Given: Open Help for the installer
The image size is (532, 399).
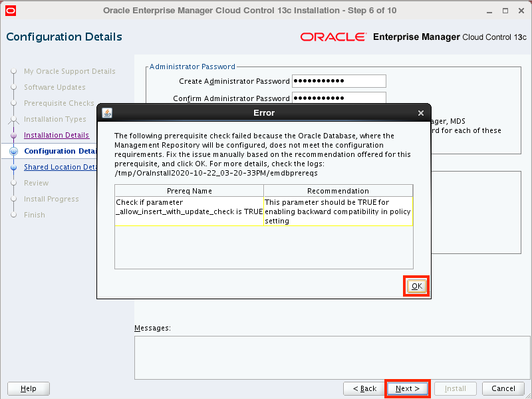Looking at the screenshot, I should [x=29, y=388].
